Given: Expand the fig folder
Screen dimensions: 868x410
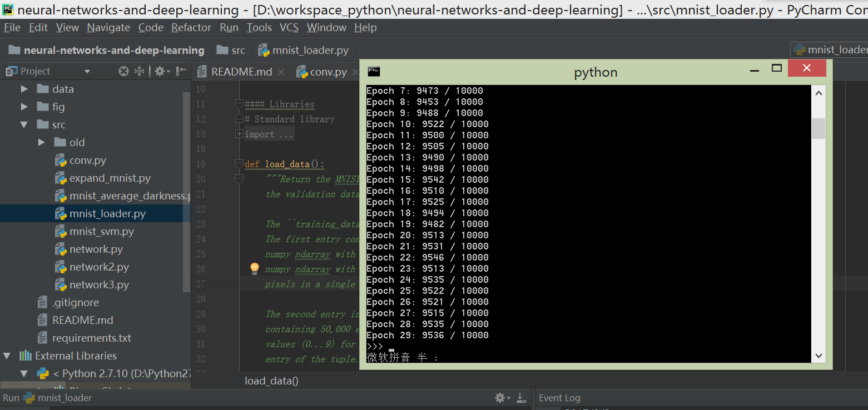Looking at the screenshot, I should pyautogui.click(x=24, y=107).
